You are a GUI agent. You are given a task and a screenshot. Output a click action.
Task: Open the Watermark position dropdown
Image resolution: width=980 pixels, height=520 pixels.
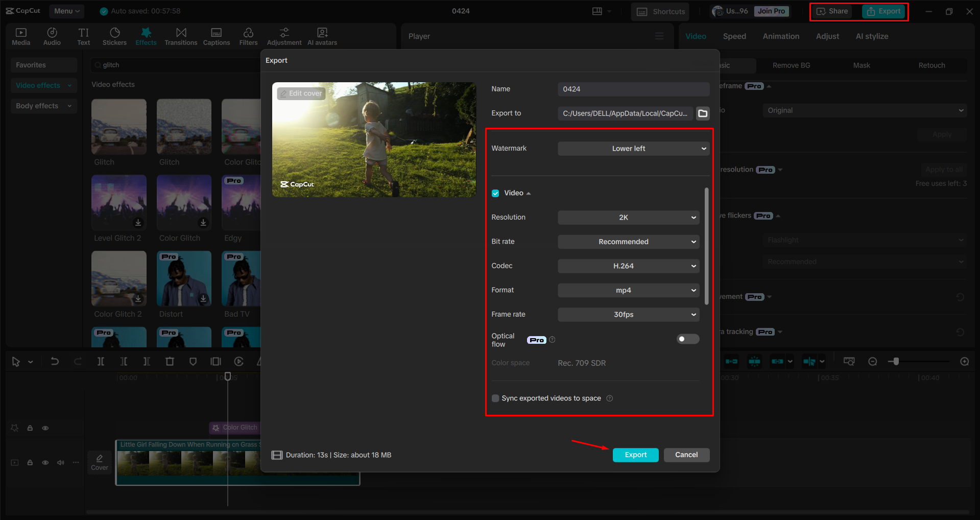(634, 149)
